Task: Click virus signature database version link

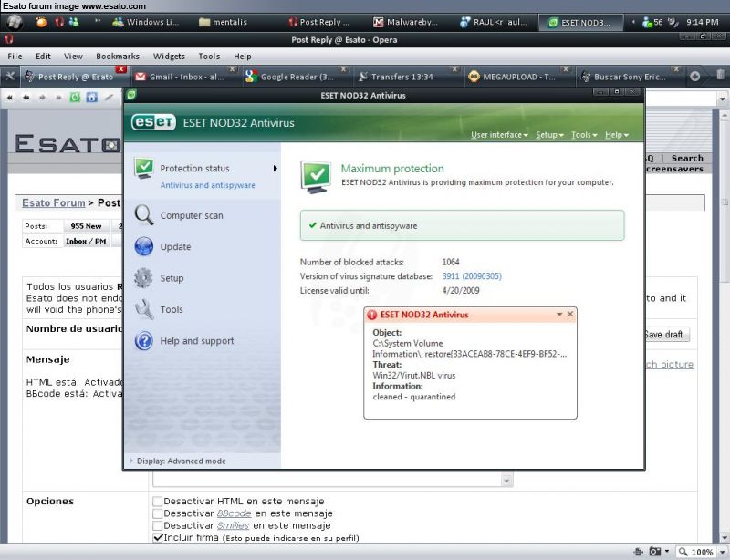Action: tap(472, 276)
